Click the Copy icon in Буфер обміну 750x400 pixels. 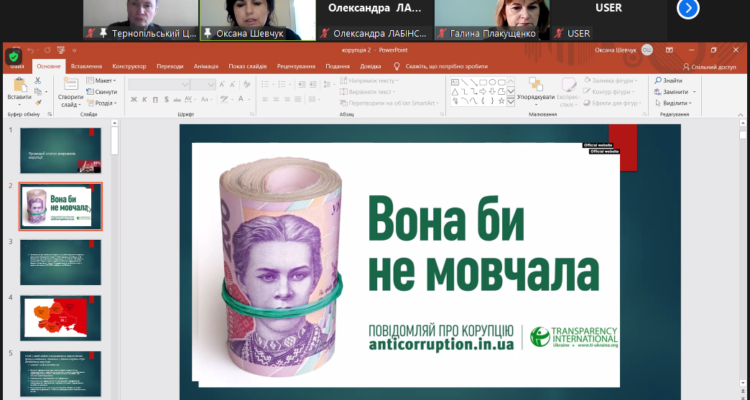coord(38,91)
